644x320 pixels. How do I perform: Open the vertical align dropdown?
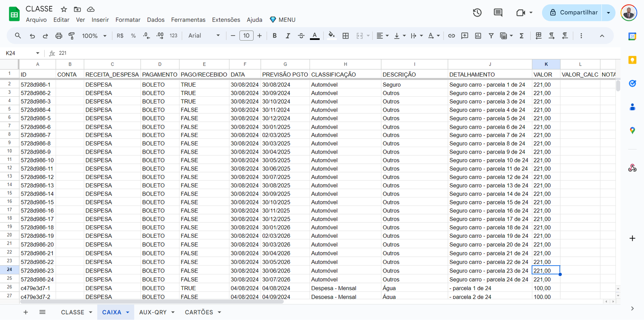click(400, 36)
